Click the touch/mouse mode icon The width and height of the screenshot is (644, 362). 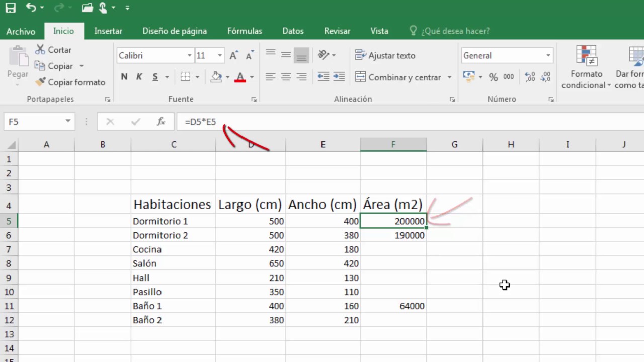[104, 8]
